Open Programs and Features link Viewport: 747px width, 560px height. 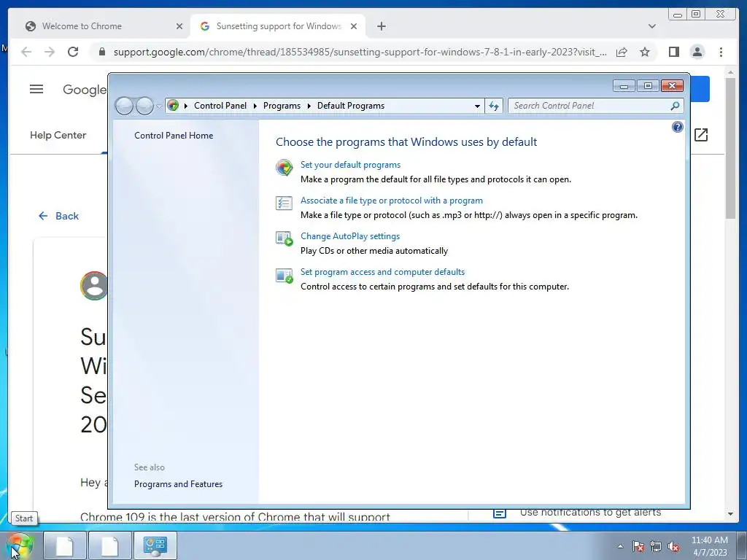point(178,484)
